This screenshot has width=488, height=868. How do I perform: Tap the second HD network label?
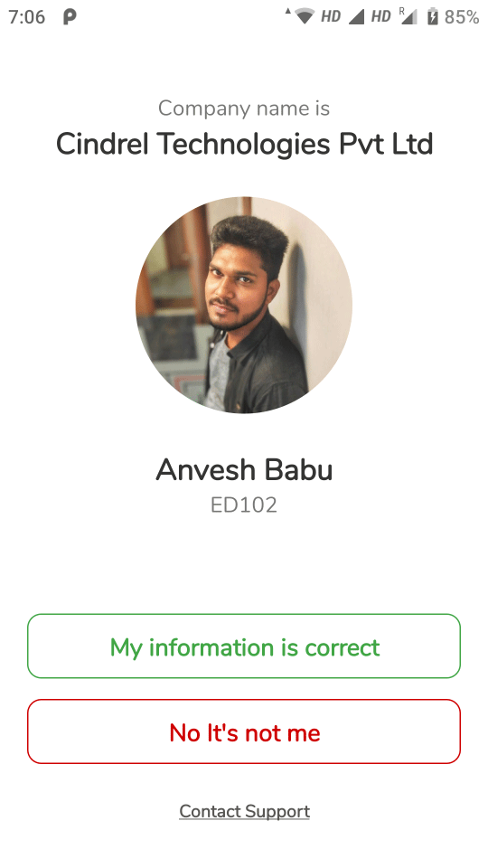pyautogui.click(x=380, y=16)
